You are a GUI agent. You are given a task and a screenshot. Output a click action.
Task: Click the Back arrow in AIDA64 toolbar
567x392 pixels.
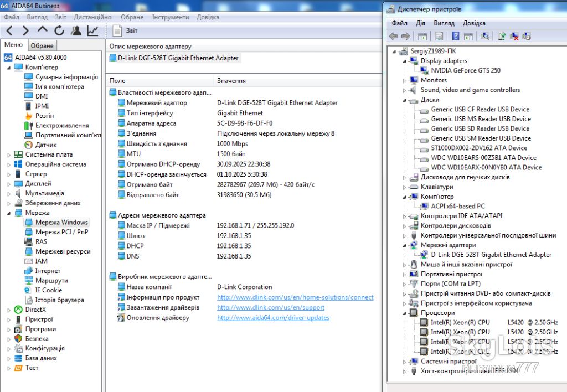point(10,31)
